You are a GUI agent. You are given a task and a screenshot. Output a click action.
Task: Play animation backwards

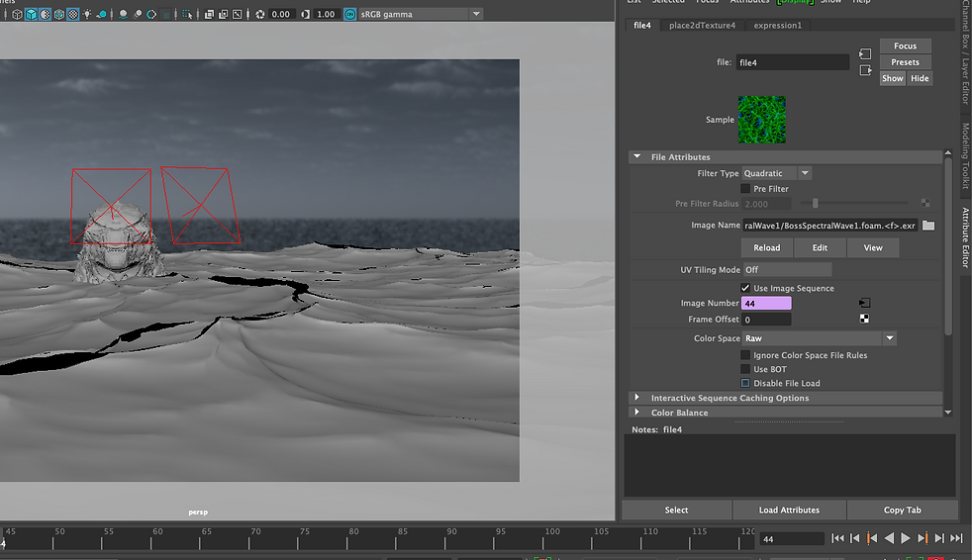coord(889,538)
